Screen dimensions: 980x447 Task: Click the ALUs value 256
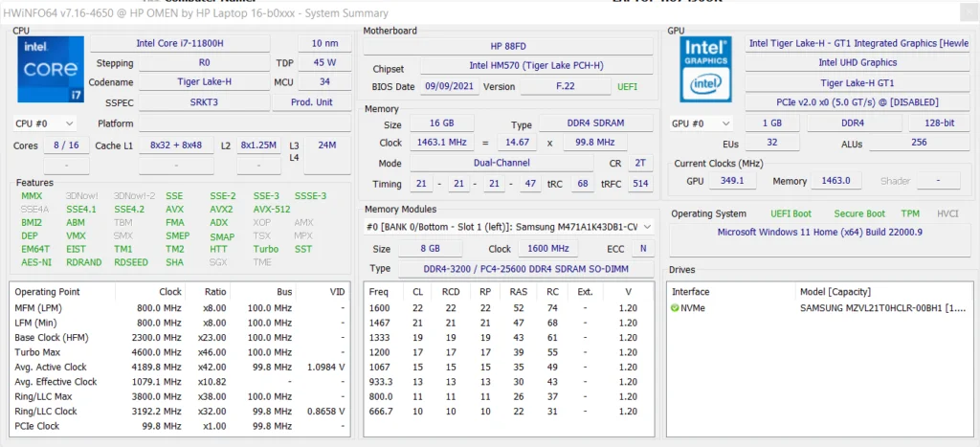click(920, 143)
